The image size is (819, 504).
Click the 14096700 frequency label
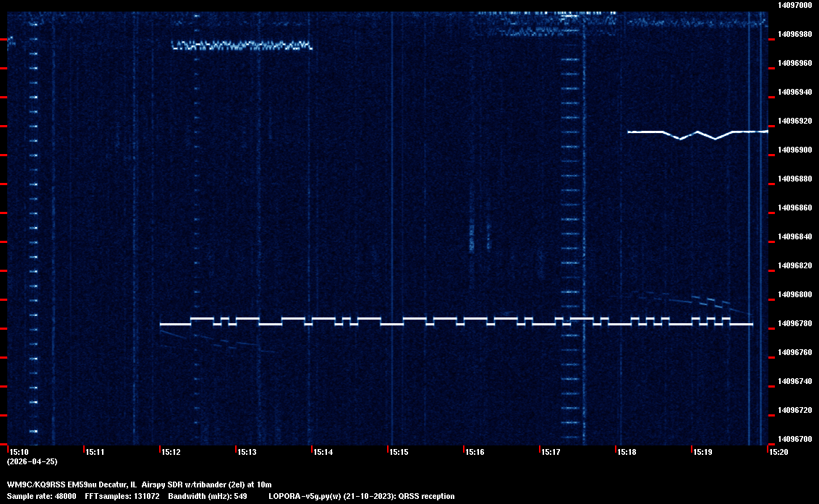[794, 439]
